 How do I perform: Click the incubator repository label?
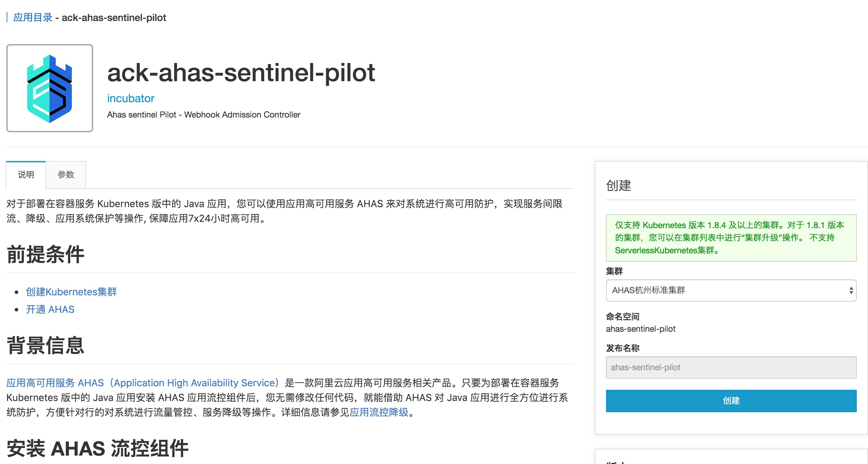pos(131,98)
